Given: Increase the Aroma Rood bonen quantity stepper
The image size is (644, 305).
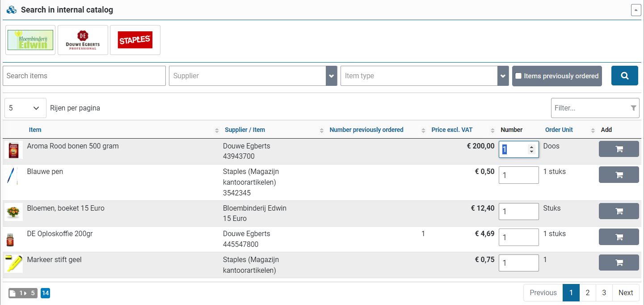Looking at the screenshot, I should [x=531, y=147].
